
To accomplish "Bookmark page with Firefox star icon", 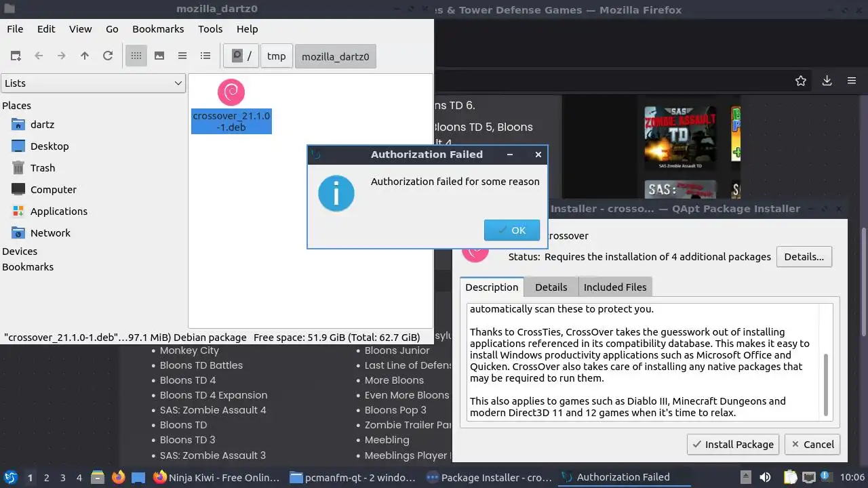I will [801, 81].
